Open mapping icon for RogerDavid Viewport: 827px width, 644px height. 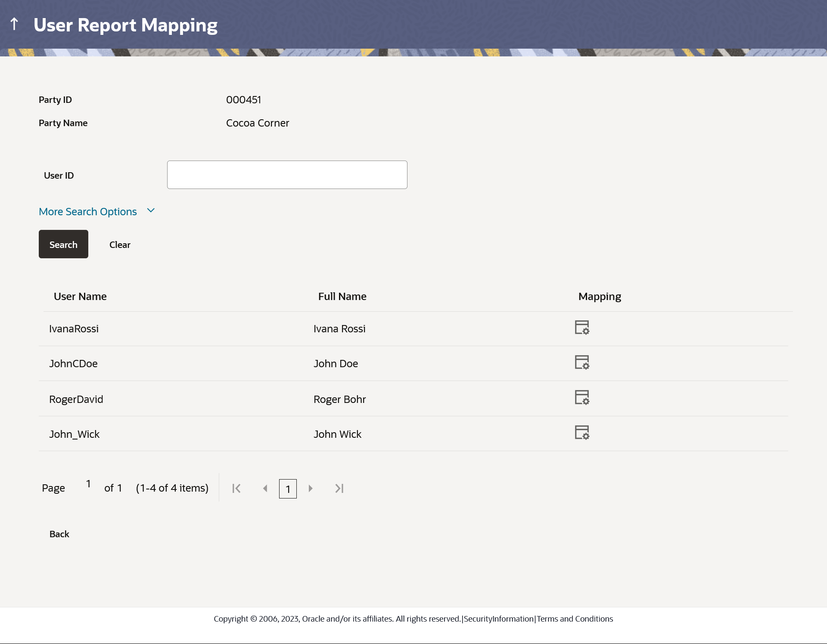[x=582, y=398]
